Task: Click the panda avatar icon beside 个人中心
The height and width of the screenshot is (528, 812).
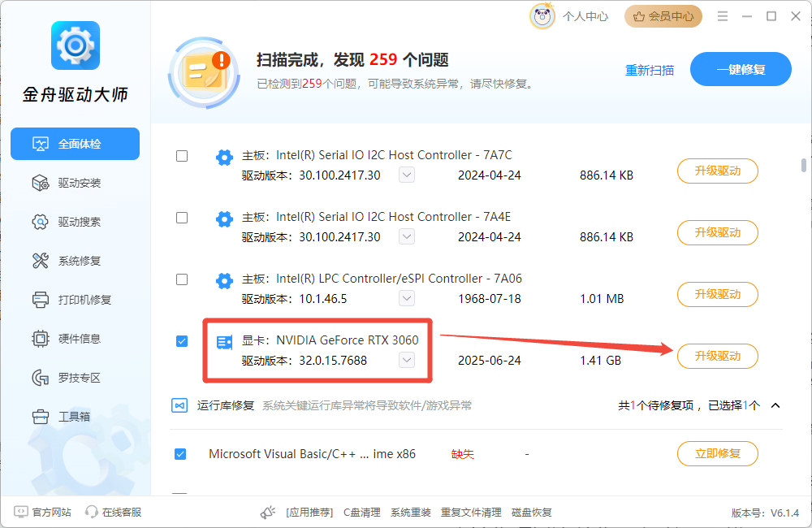Action: (x=542, y=16)
